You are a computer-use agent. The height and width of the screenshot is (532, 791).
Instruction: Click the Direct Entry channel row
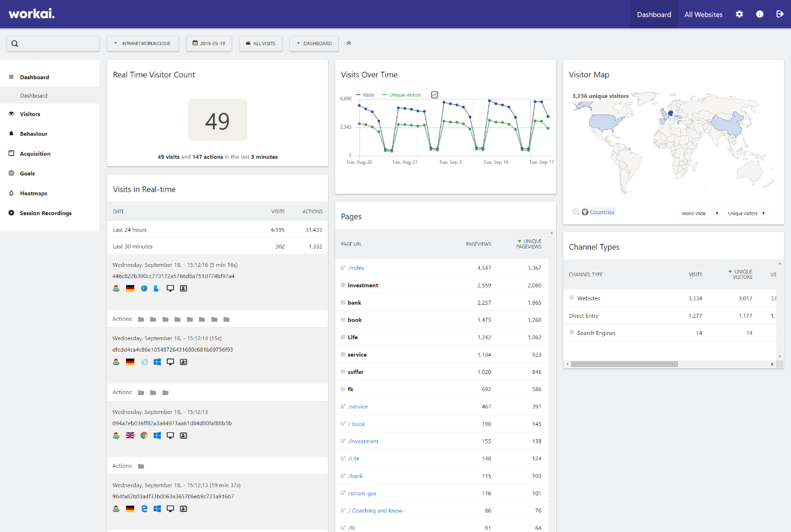[x=670, y=316]
